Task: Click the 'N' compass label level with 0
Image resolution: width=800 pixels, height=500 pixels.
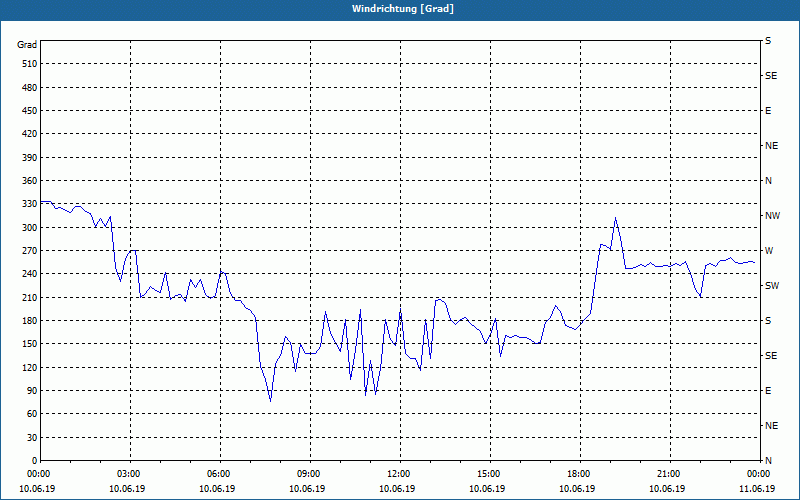Action: click(x=768, y=461)
